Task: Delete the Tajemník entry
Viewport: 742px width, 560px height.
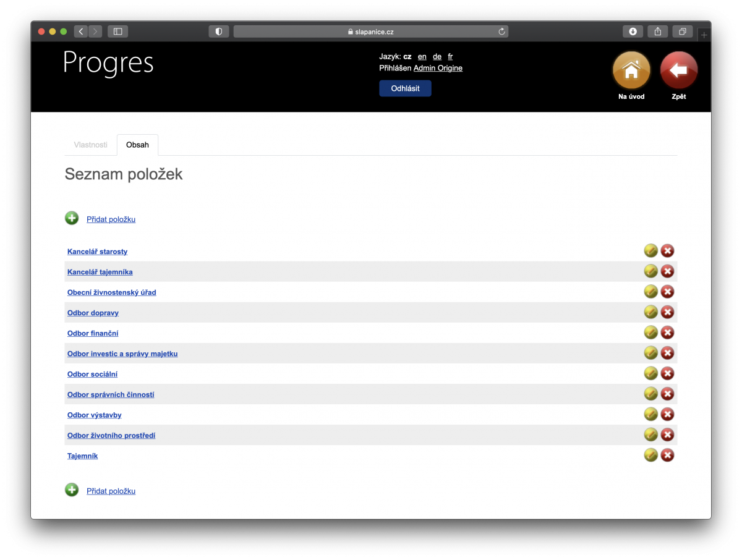Action: [667, 455]
